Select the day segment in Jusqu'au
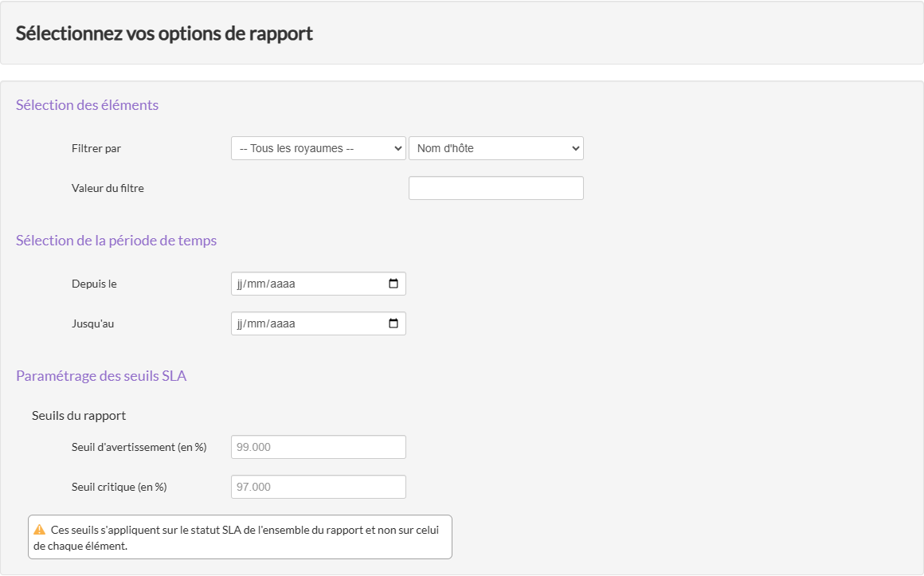The height and width of the screenshot is (576, 924). pos(241,323)
